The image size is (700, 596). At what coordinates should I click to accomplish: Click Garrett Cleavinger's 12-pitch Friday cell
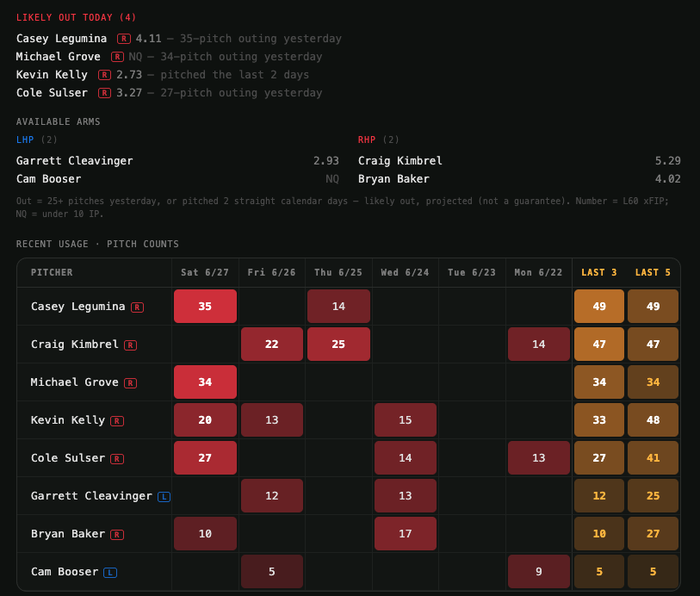click(x=272, y=496)
